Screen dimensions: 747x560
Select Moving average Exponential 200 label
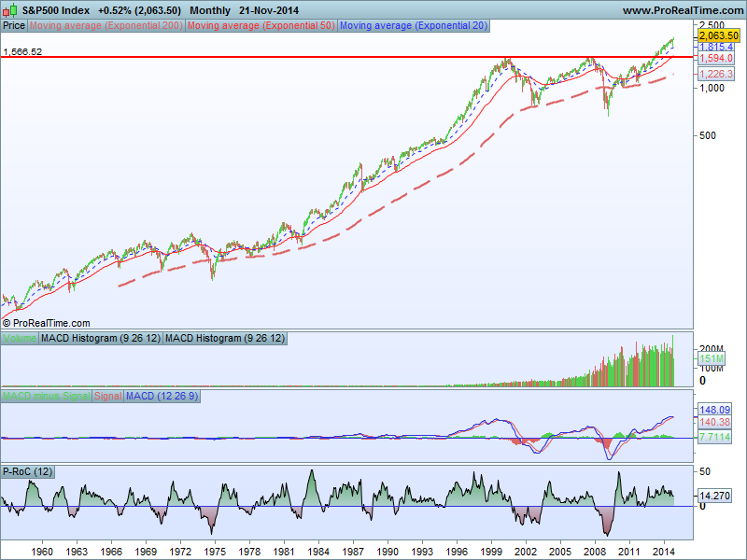106,26
